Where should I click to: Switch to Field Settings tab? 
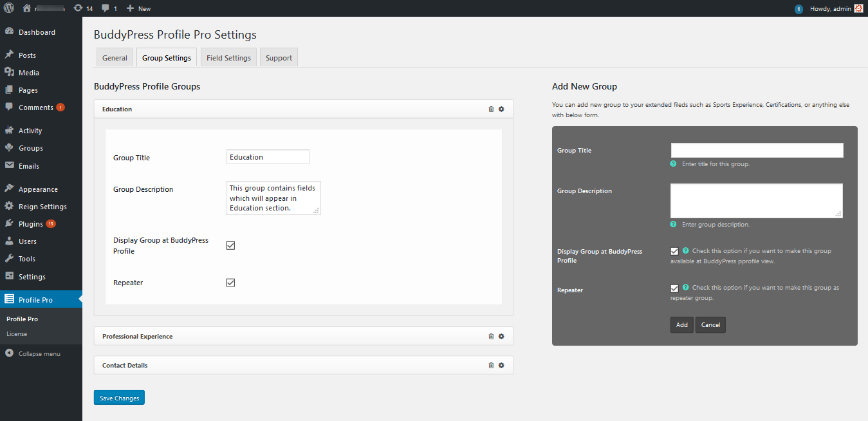coord(228,57)
